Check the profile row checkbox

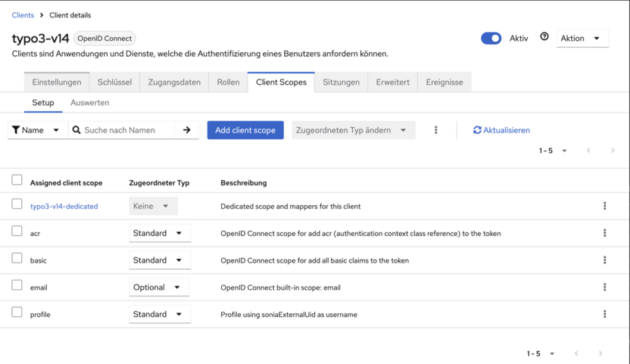[17, 313]
